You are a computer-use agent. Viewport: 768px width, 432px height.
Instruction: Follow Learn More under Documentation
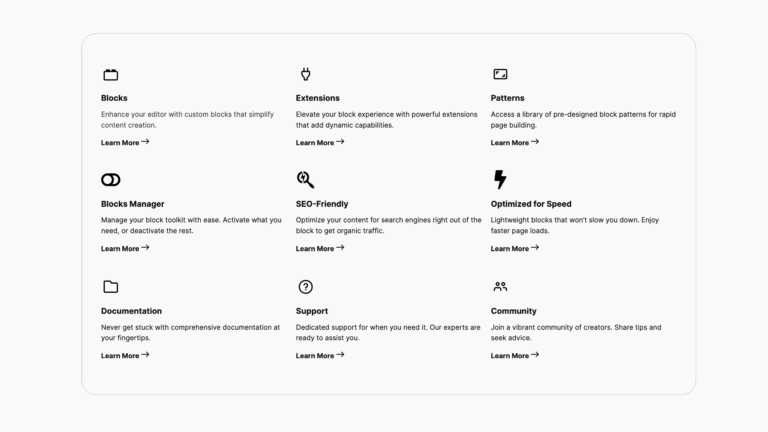tap(125, 356)
